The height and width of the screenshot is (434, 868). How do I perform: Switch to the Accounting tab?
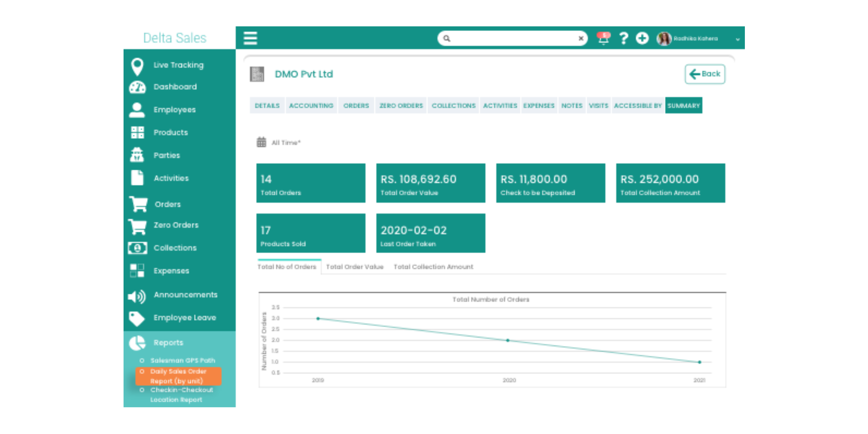[311, 106]
